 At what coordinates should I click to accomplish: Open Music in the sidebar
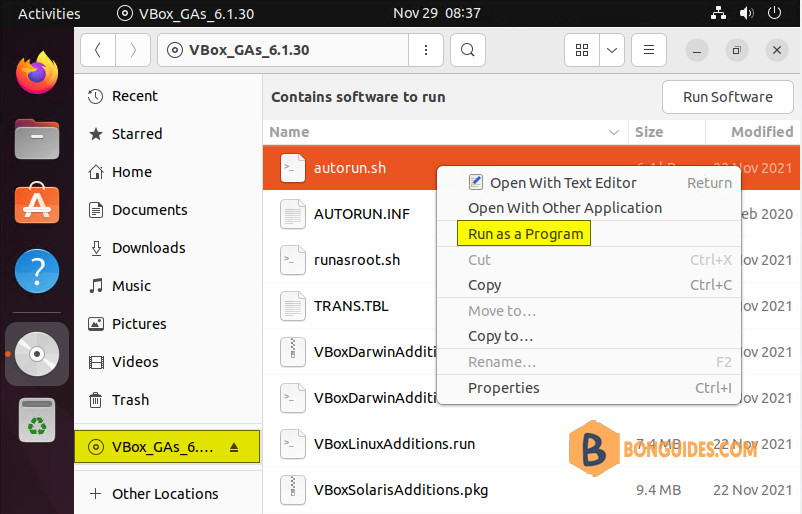(x=168, y=286)
